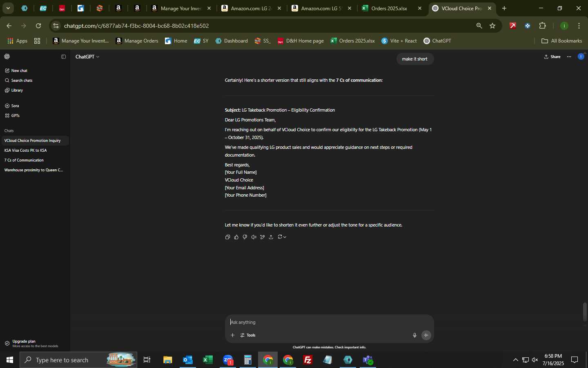Open Excel from the taskbar
Image resolution: width=588 pixels, height=368 pixels.
208,360
